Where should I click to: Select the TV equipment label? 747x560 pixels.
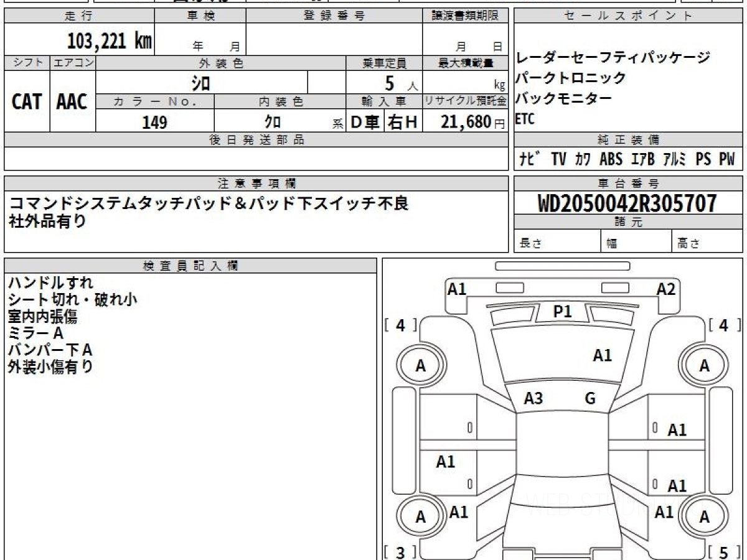559,159
